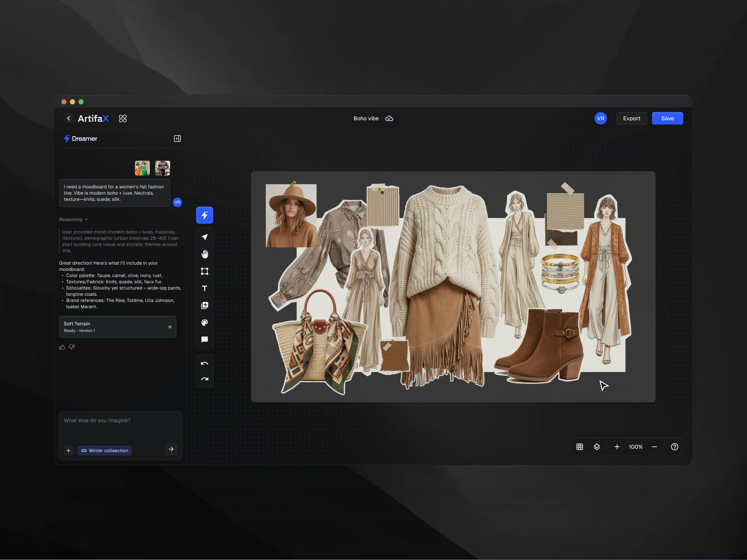Screen dimensions: 747x560
Task: Select the arrow pointer tool
Action: point(204,237)
